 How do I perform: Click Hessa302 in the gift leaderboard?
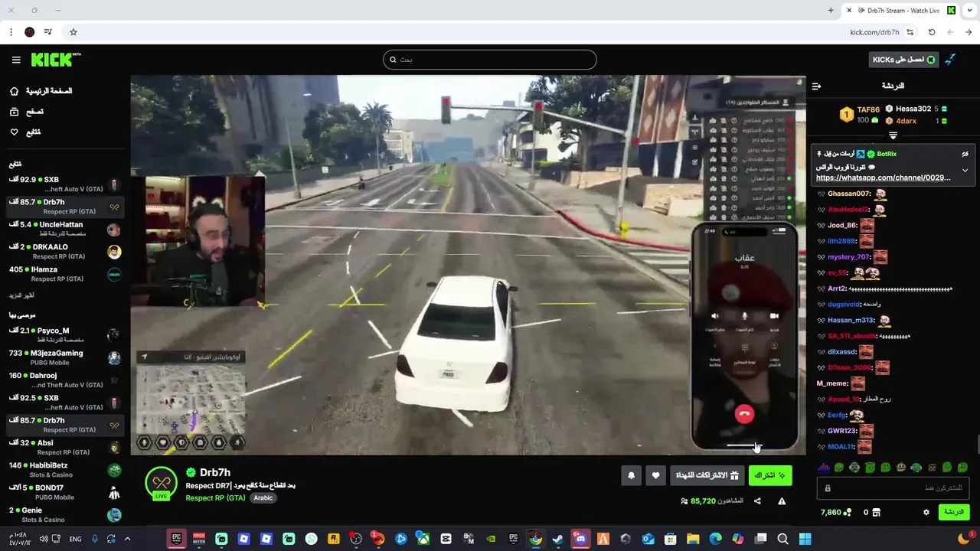[x=913, y=109]
